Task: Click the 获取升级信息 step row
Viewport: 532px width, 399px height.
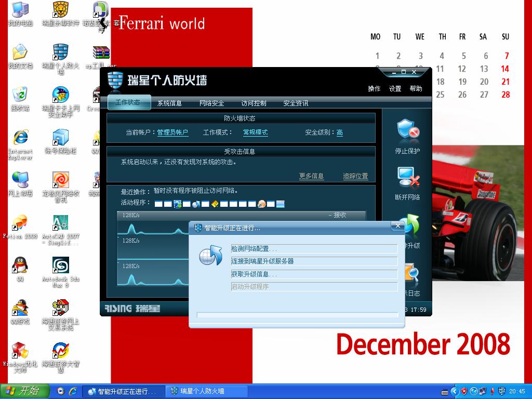Action: point(314,274)
